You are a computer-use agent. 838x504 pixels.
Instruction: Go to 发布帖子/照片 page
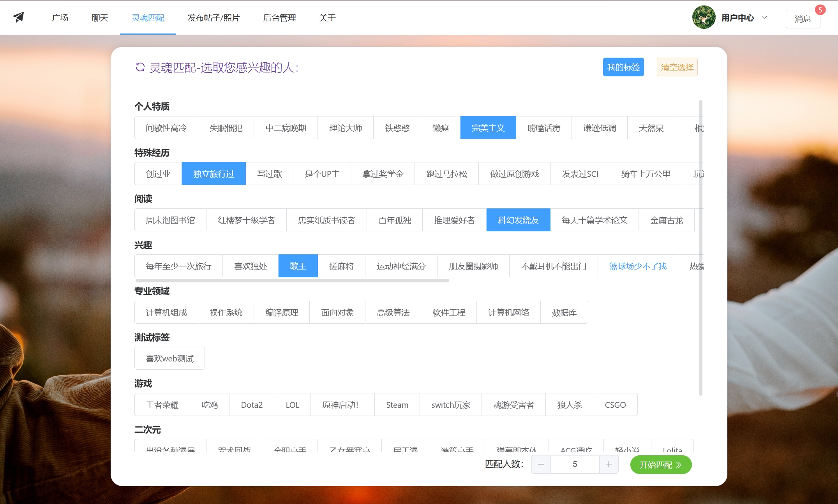[213, 18]
